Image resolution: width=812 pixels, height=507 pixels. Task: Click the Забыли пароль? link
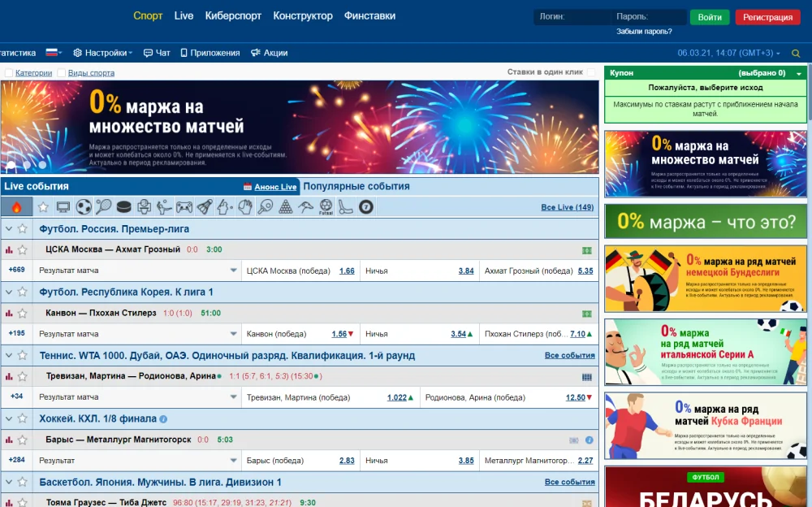coord(644,32)
